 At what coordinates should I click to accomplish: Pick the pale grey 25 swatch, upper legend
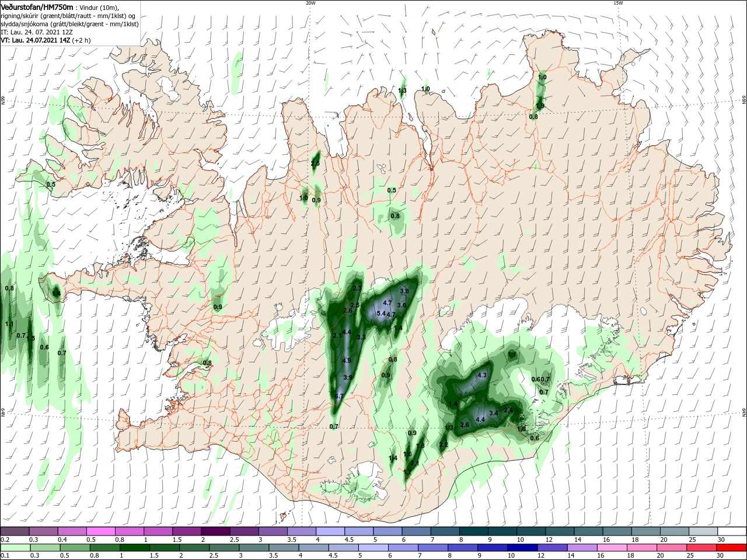click(704, 531)
